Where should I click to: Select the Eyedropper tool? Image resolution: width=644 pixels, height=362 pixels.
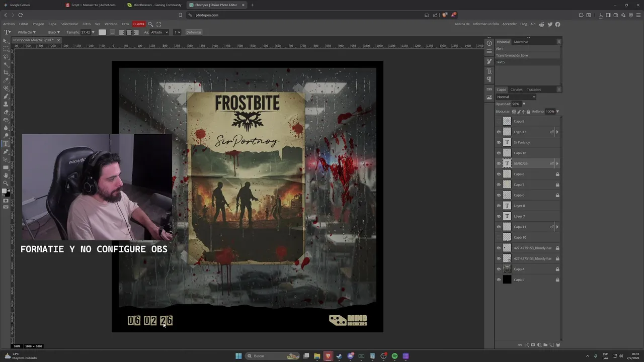[x=6, y=80]
